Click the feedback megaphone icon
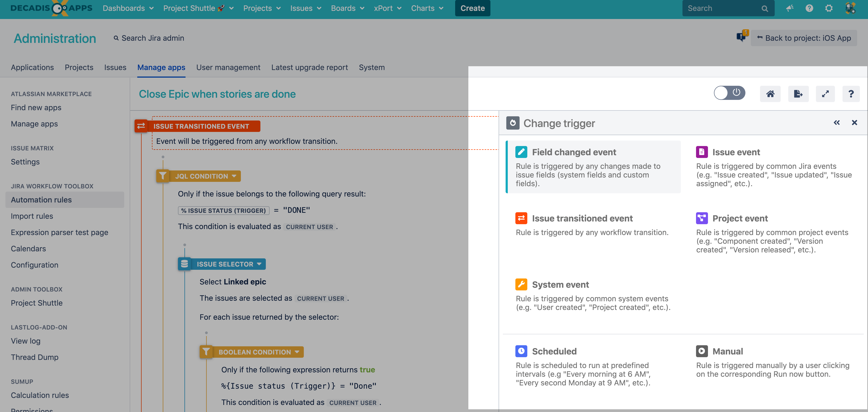868x412 pixels. point(790,8)
